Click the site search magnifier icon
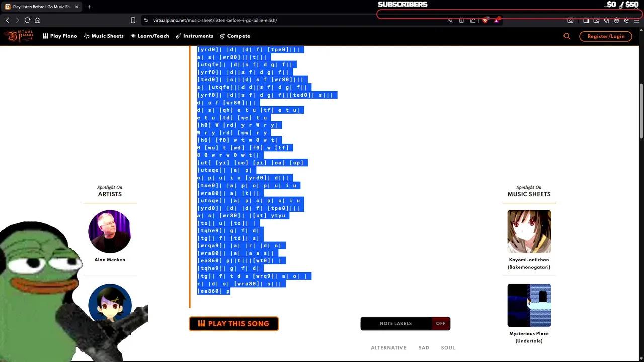644x362 pixels. click(x=567, y=36)
